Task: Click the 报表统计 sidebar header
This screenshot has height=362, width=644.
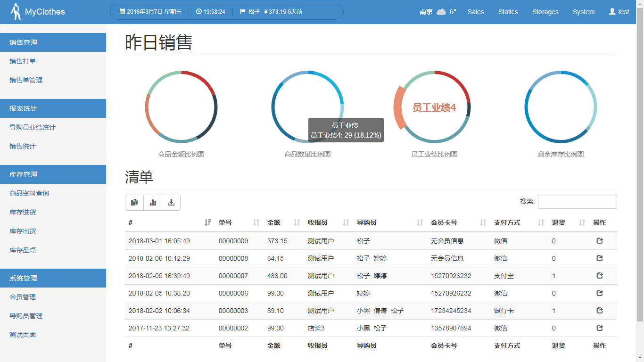Action: [x=53, y=108]
